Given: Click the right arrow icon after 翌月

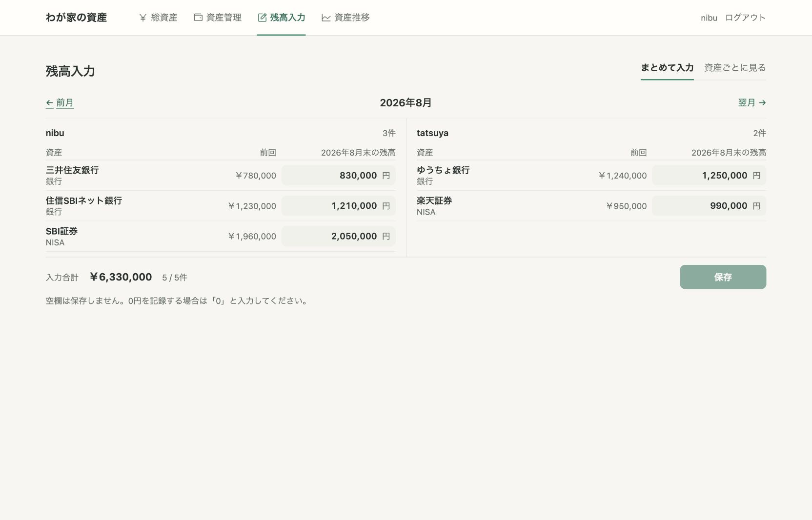Looking at the screenshot, I should click(762, 103).
